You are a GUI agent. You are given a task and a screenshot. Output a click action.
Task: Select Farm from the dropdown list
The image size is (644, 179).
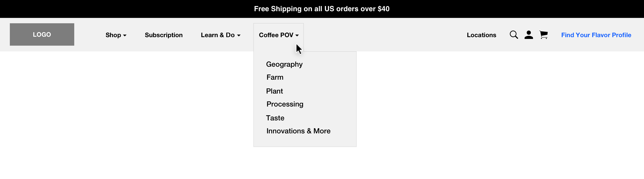point(275,77)
